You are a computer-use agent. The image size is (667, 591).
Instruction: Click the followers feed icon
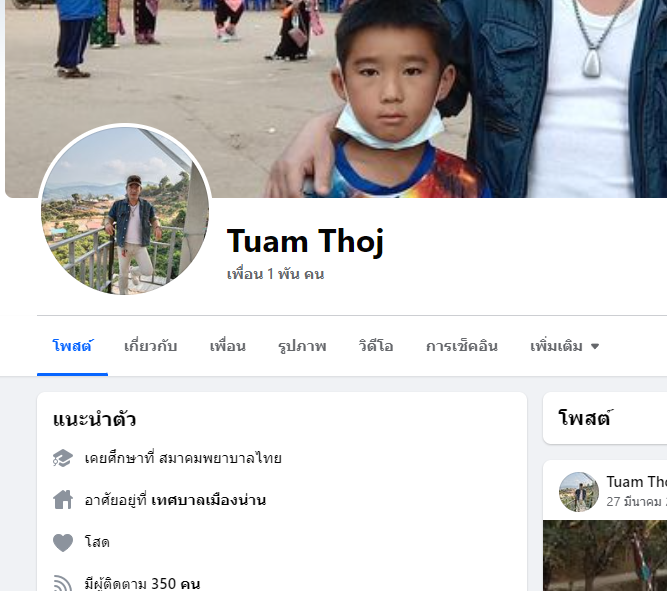click(x=63, y=583)
